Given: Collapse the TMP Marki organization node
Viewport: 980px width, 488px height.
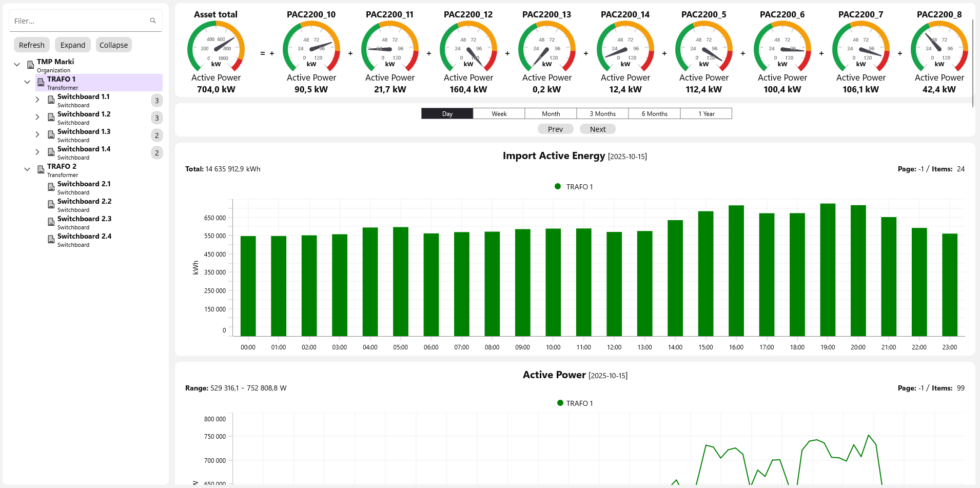Looking at the screenshot, I should 17,65.
